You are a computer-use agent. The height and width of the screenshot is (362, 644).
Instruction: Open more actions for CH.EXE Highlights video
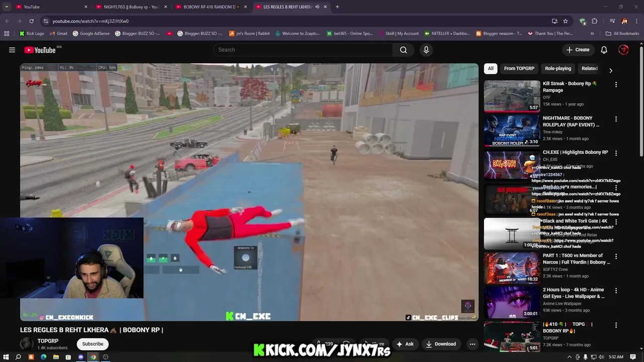[x=616, y=153]
